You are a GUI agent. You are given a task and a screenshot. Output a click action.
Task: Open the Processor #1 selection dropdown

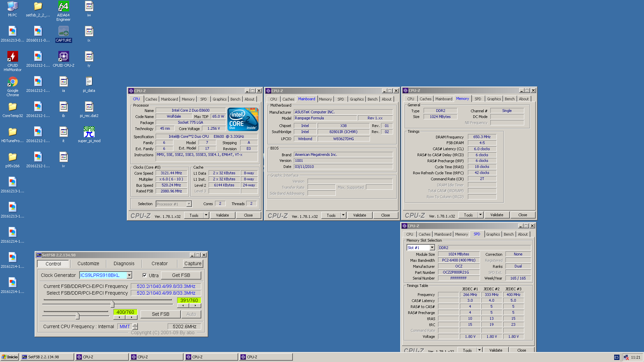coord(189,204)
